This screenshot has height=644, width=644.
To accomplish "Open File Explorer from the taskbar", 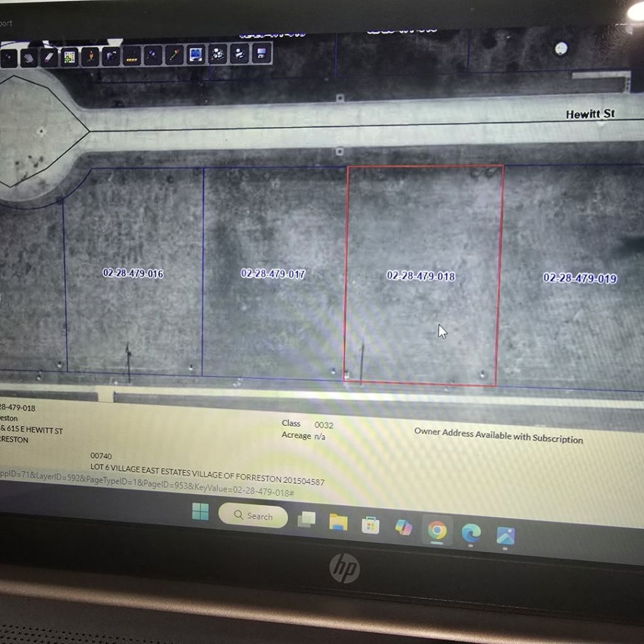I will click(x=338, y=522).
